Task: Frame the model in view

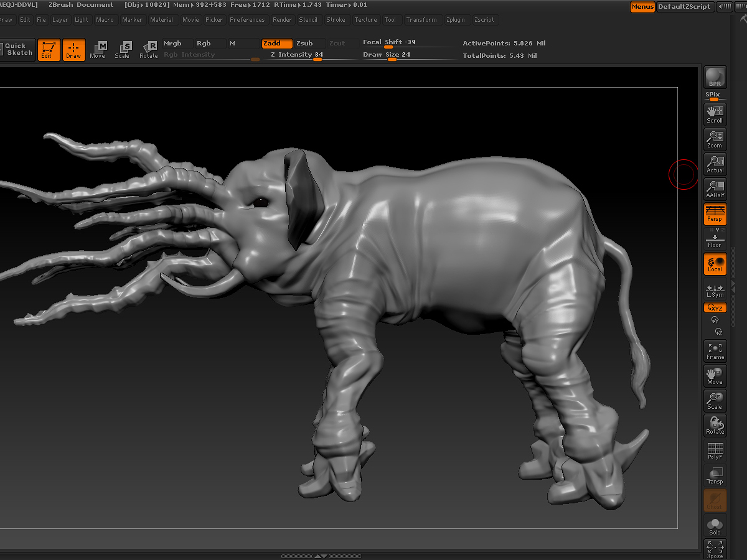Action: pos(715,351)
